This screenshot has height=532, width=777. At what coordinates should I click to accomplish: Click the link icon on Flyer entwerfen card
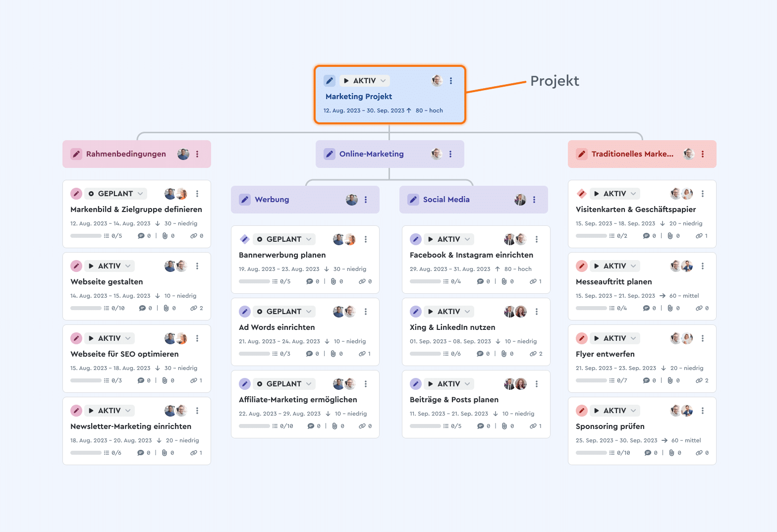pos(699,380)
